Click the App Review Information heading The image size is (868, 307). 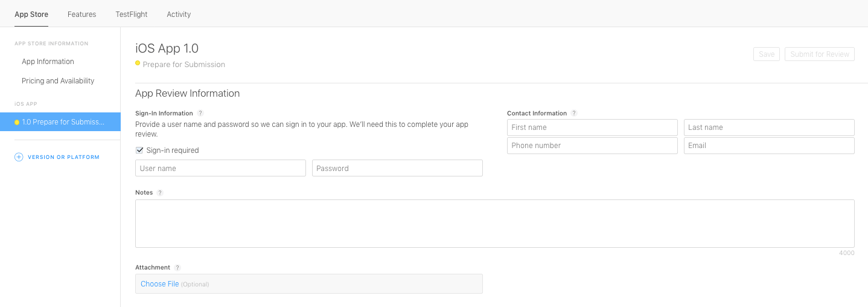pyautogui.click(x=188, y=94)
